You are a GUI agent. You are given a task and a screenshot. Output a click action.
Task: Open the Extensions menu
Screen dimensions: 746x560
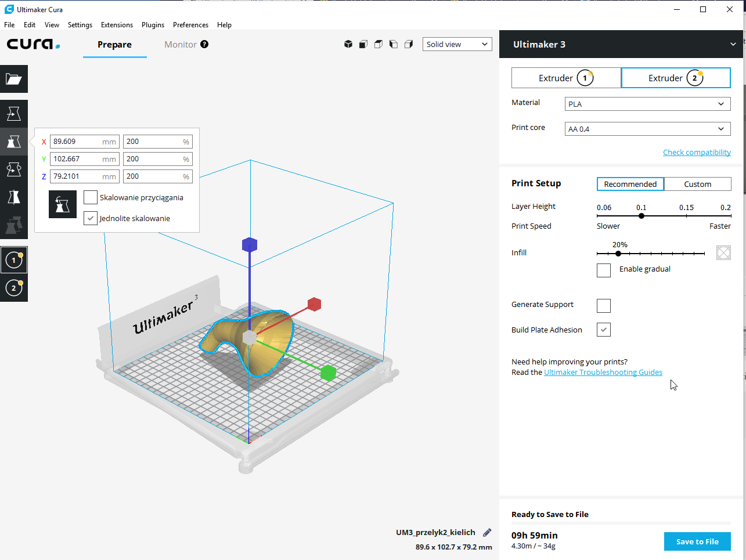117,25
